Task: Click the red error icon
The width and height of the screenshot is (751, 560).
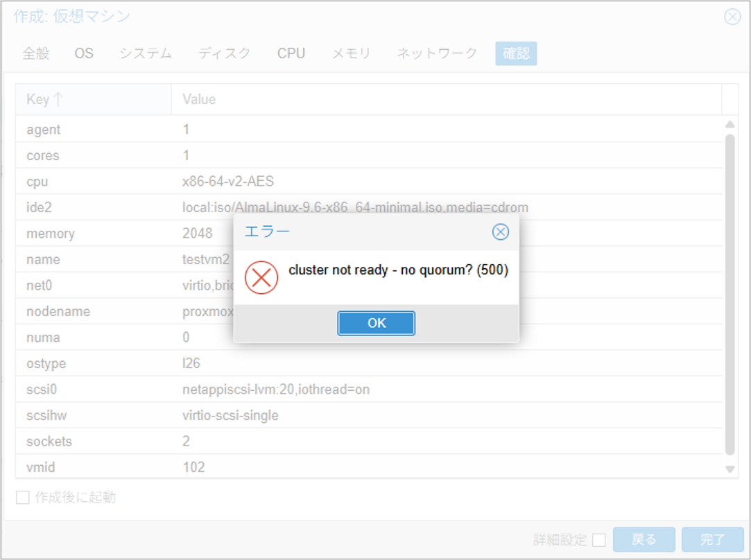Action: pyautogui.click(x=261, y=277)
